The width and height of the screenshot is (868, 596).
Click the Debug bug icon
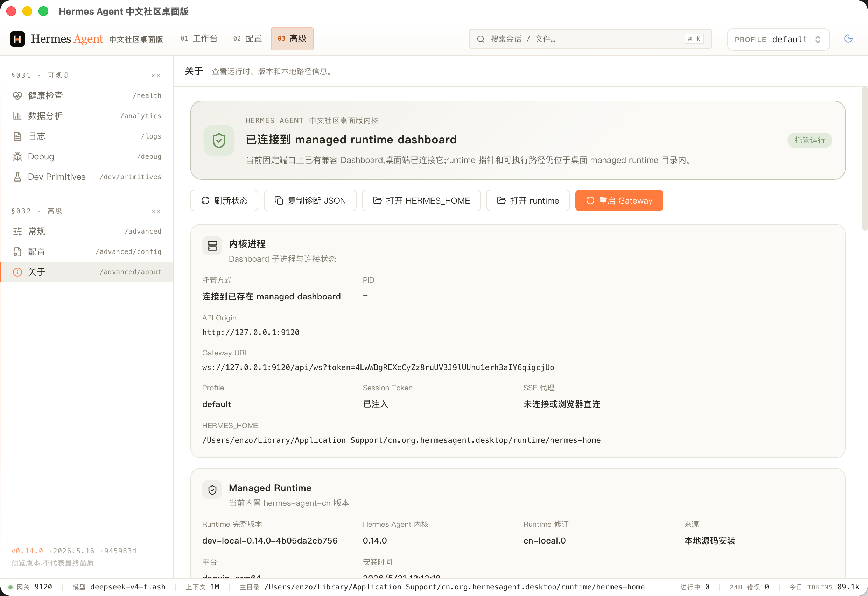[17, 156]
